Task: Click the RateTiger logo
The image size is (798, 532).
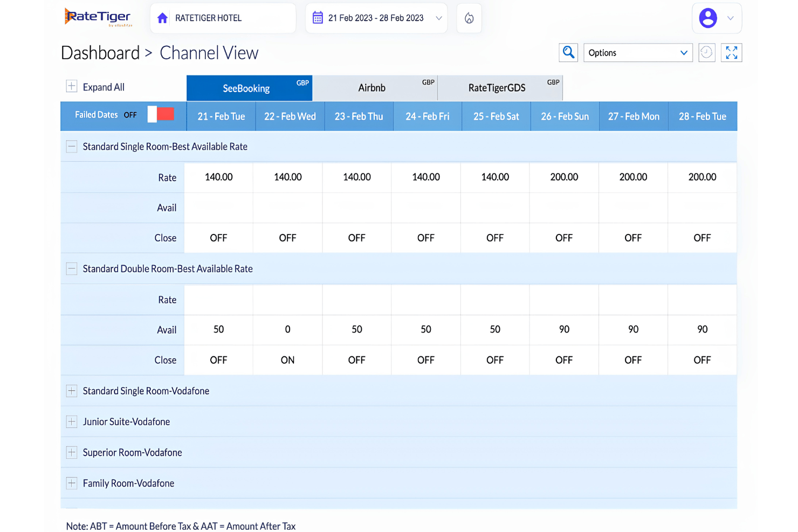Action: pos(98,17)
